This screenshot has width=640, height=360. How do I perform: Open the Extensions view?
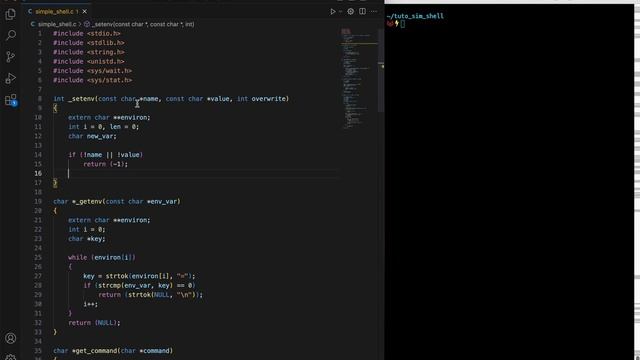[11, 100]
